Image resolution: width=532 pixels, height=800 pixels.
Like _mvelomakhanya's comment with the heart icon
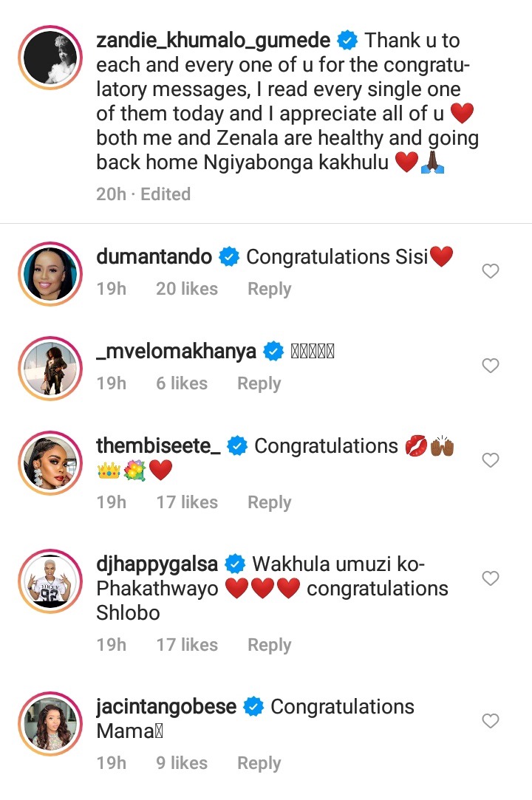(x=490, y=366)
